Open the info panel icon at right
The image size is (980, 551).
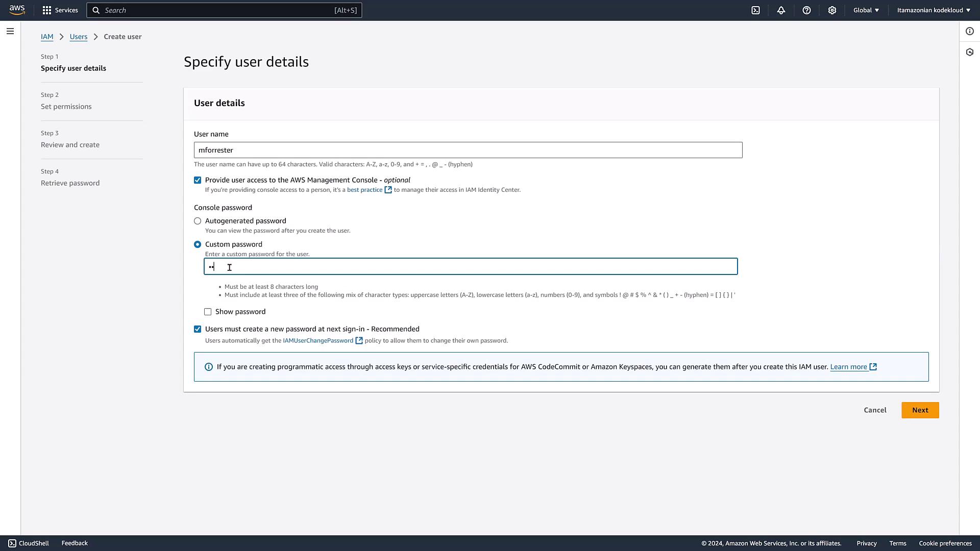click(970, 31)
